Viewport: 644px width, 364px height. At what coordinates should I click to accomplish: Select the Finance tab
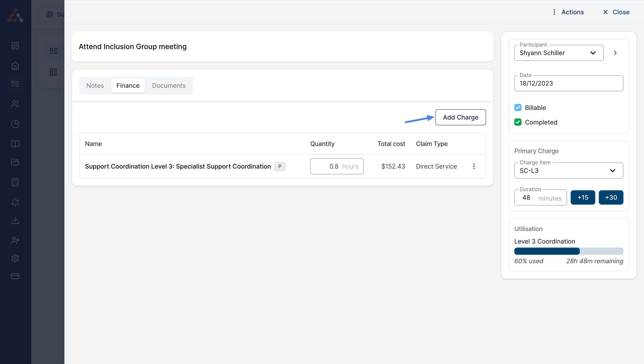click(x=128, y=86)
